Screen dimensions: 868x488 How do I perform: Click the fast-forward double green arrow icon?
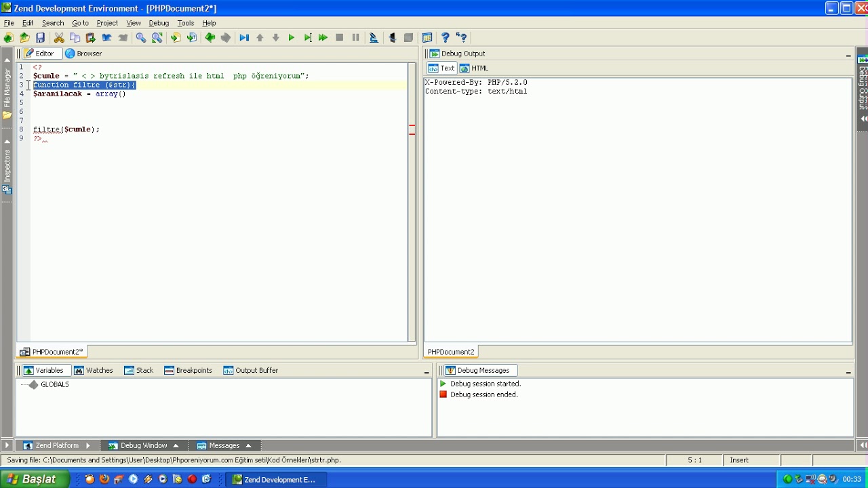[x=323, y=38]
